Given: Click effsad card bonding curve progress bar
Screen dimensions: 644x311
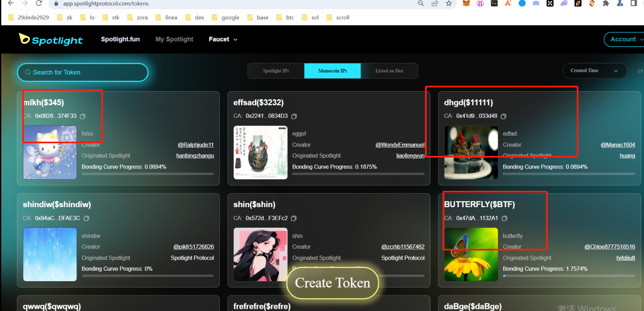Looking at the screenshot, I should pos(359,174).
